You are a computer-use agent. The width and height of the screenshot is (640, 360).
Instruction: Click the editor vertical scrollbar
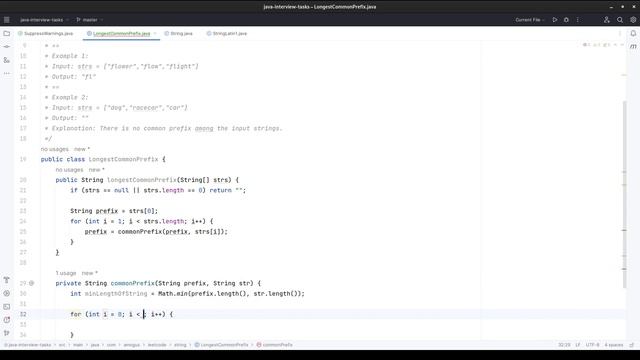coord(624,194)
